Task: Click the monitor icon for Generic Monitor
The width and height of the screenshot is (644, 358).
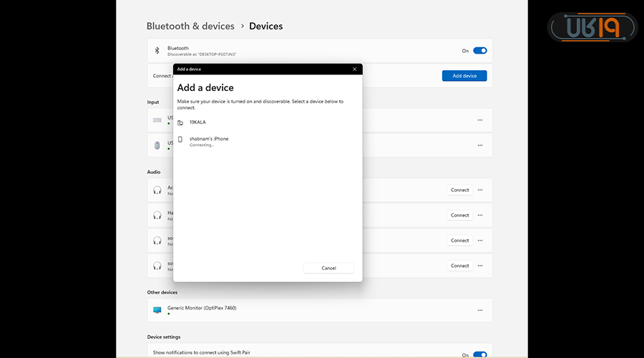Action: point(157,310)
